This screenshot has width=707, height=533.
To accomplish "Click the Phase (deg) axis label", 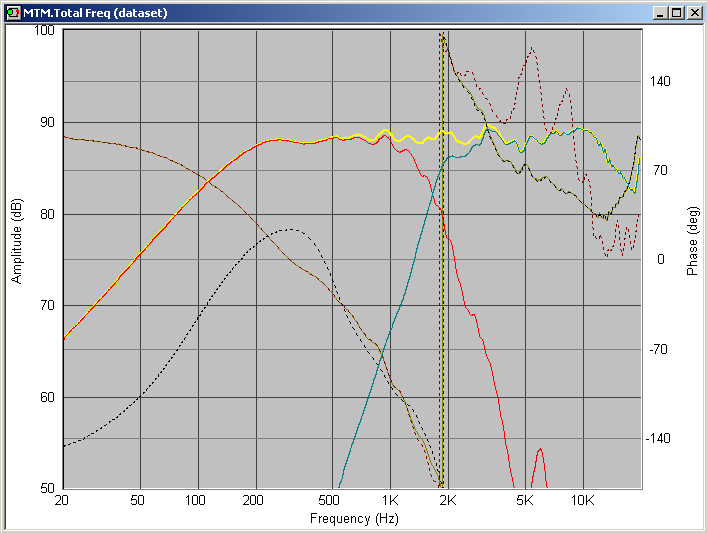I will (692, 241).
